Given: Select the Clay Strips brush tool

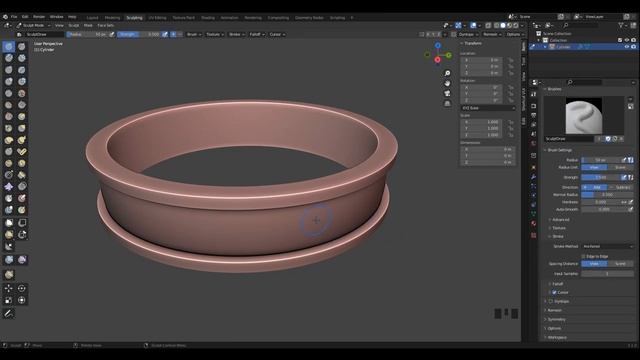Looking at the screenshot, I should click(22, 58).
